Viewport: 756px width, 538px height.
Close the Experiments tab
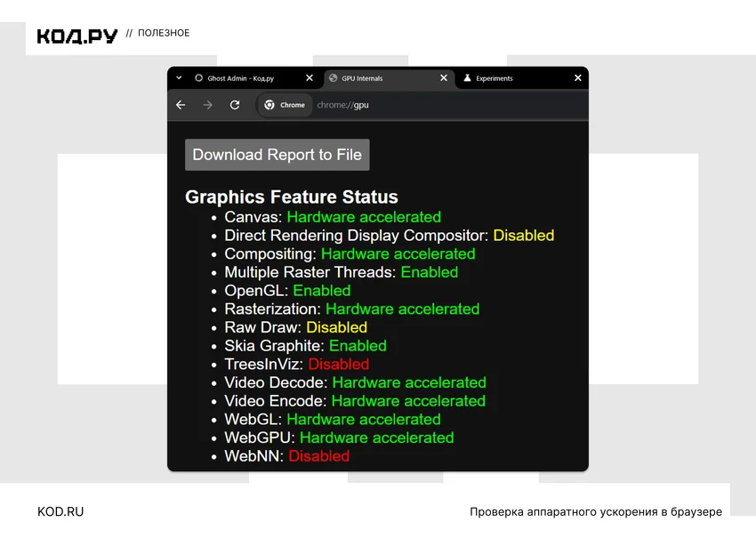(577, 77)
